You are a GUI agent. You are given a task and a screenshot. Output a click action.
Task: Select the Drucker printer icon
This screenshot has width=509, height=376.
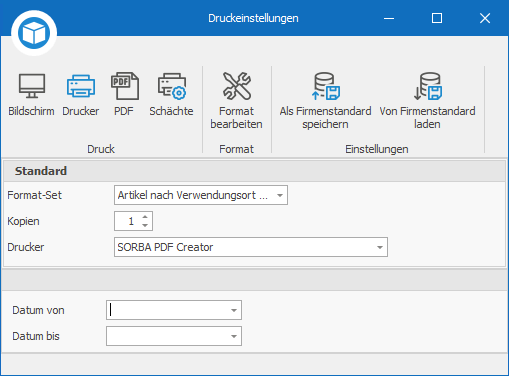tap(81, 86)
